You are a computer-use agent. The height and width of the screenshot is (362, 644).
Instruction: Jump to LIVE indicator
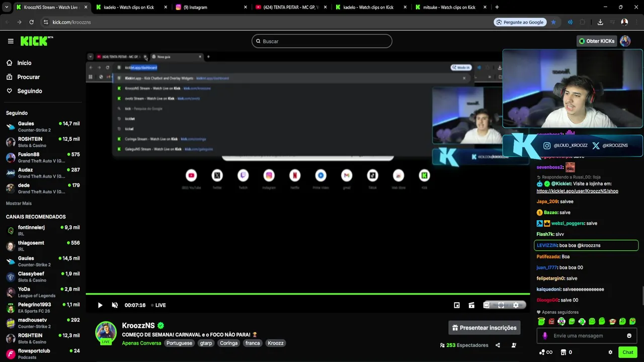[158, 305]
